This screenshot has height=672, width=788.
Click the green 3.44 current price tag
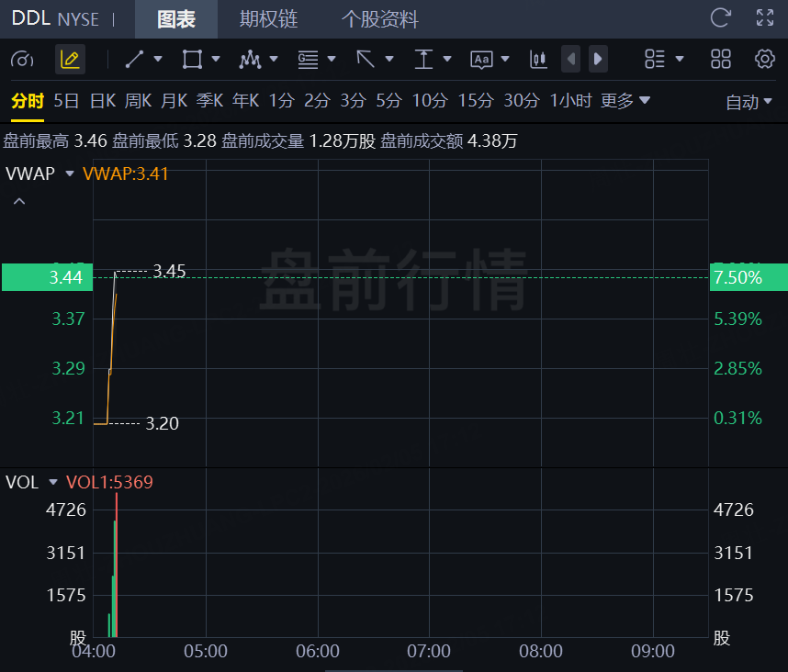pos(47,277)
